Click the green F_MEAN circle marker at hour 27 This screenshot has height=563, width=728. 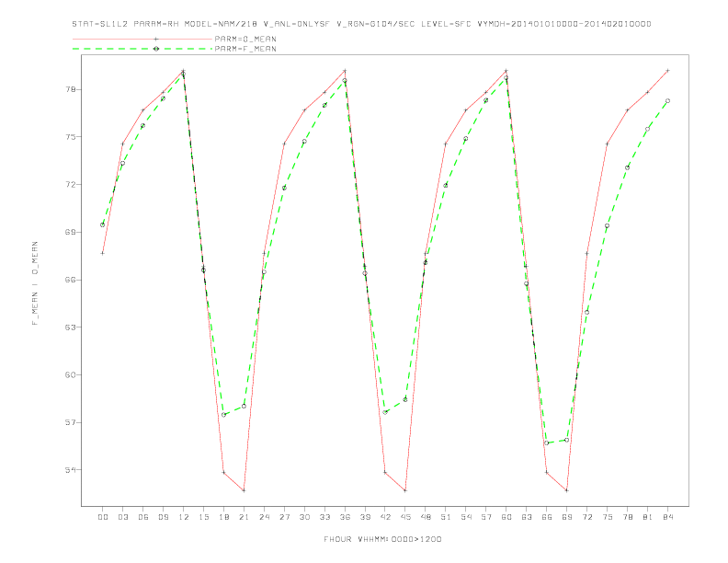pos(284,188)
